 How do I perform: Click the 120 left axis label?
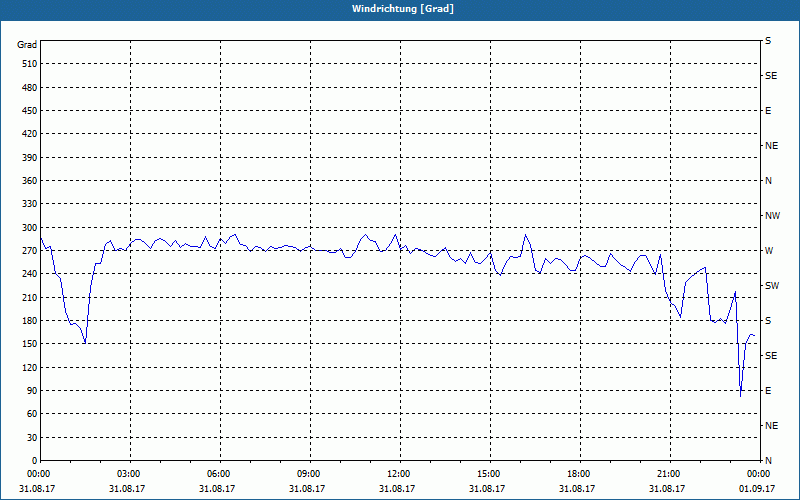coord(30,367)
